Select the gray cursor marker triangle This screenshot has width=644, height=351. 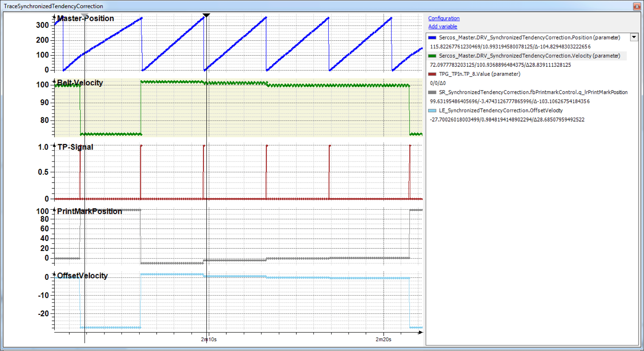[85, 15]
